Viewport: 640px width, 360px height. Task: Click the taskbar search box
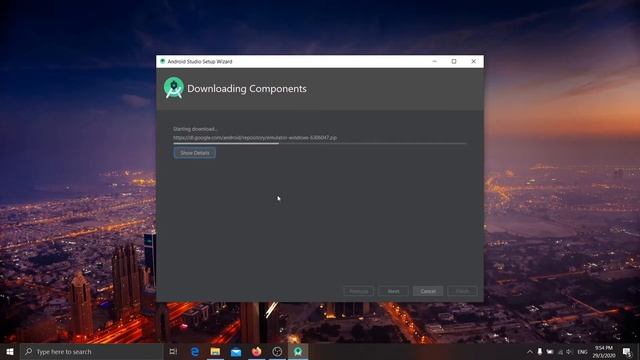pyautogui.click(x=91, y=351)
